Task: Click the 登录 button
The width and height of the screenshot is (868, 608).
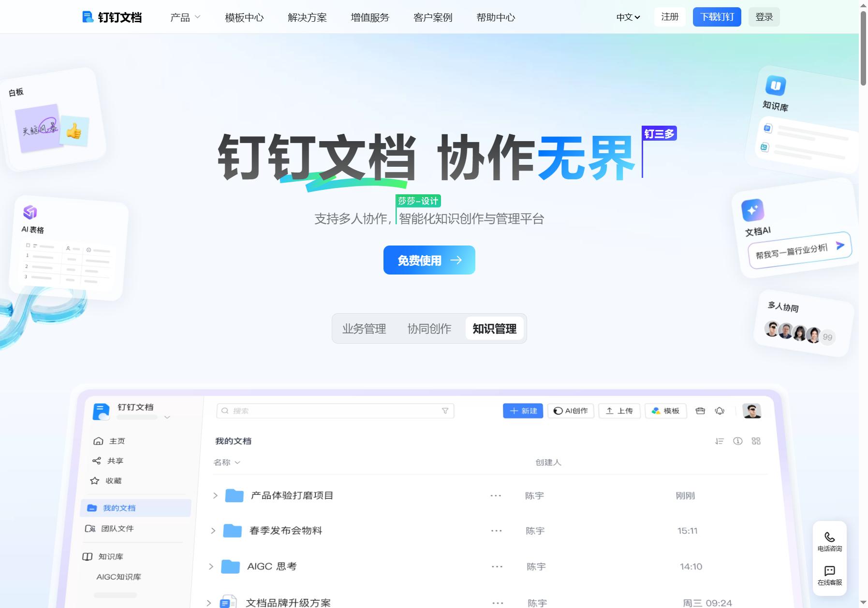Action: tap(764, 17)
